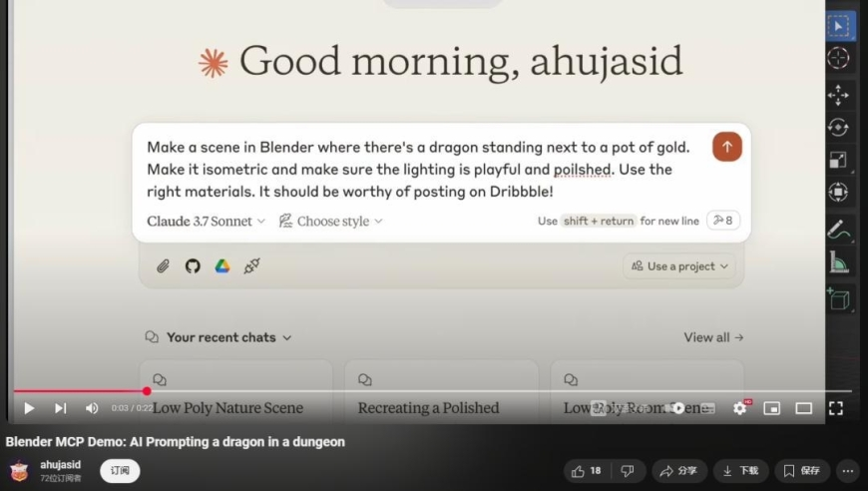Select Blender's Cursor tool

[839, 58]
